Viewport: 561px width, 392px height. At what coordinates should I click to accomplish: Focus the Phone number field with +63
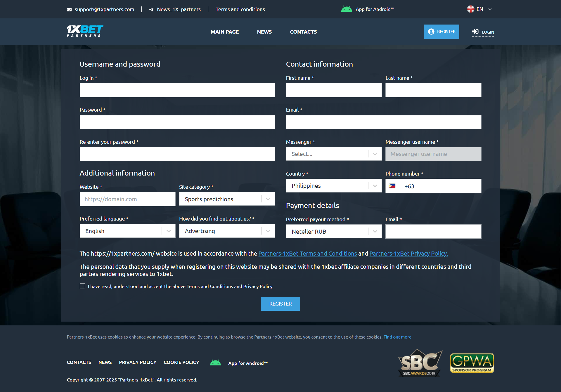click(433, 186)
